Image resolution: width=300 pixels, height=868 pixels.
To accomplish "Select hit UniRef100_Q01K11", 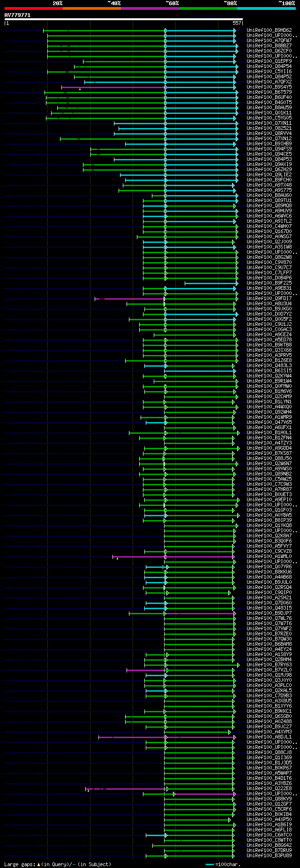I will [269, 113].
